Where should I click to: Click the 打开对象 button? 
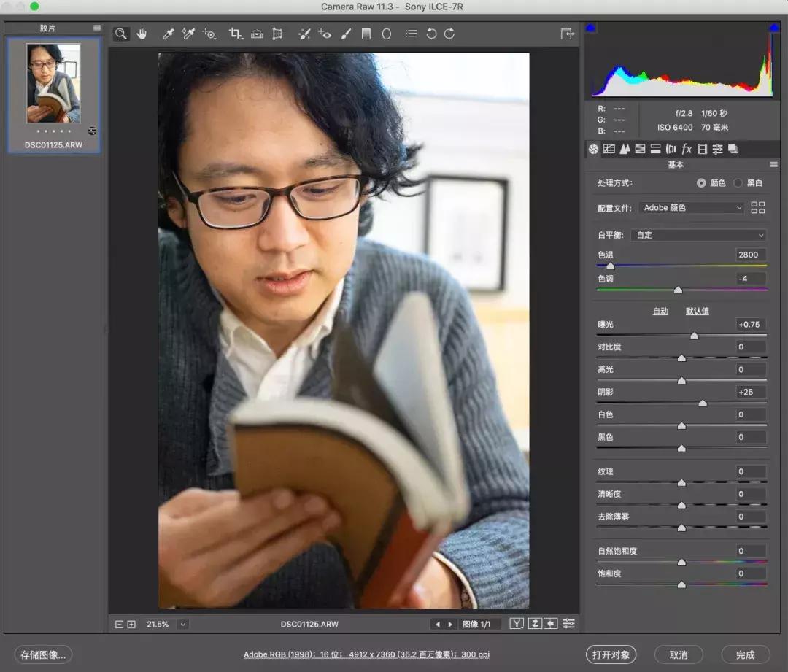tap(611, 654)
